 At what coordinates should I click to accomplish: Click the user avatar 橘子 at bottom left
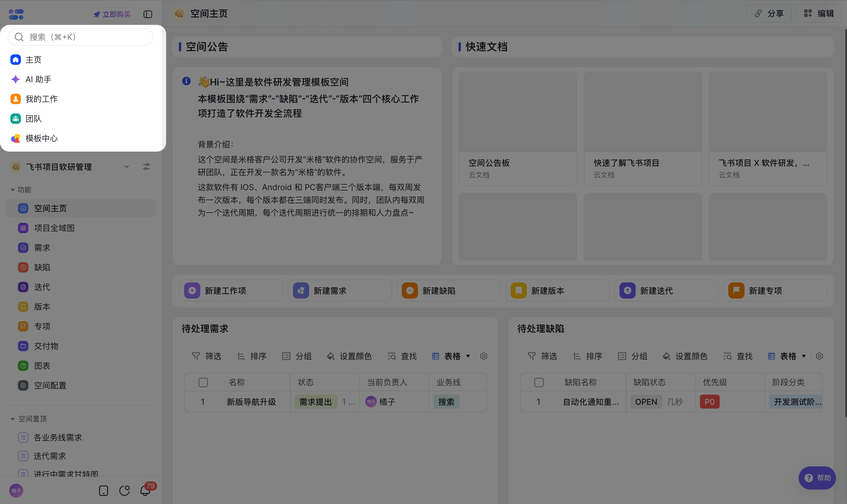tap(16, 491)
